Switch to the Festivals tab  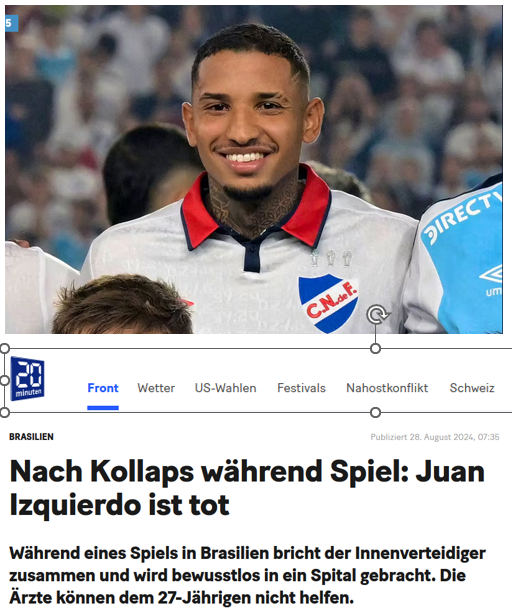pos(301,388)
